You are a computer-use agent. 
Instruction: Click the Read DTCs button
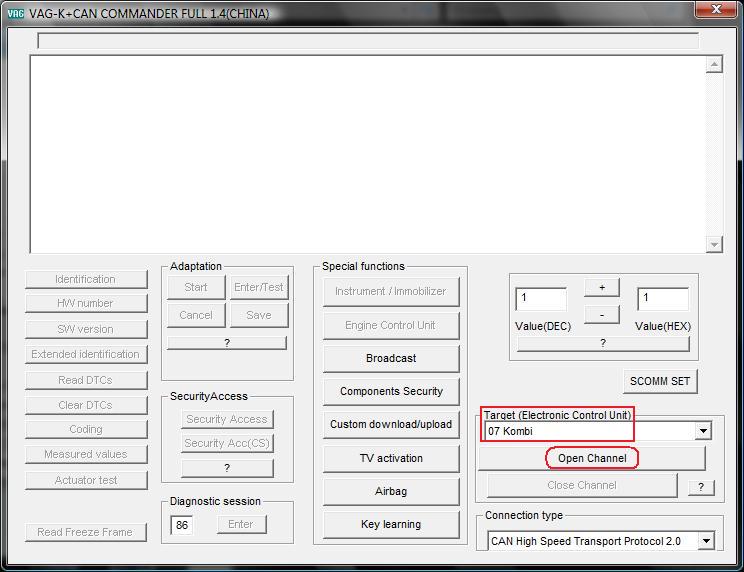point(86,380)
